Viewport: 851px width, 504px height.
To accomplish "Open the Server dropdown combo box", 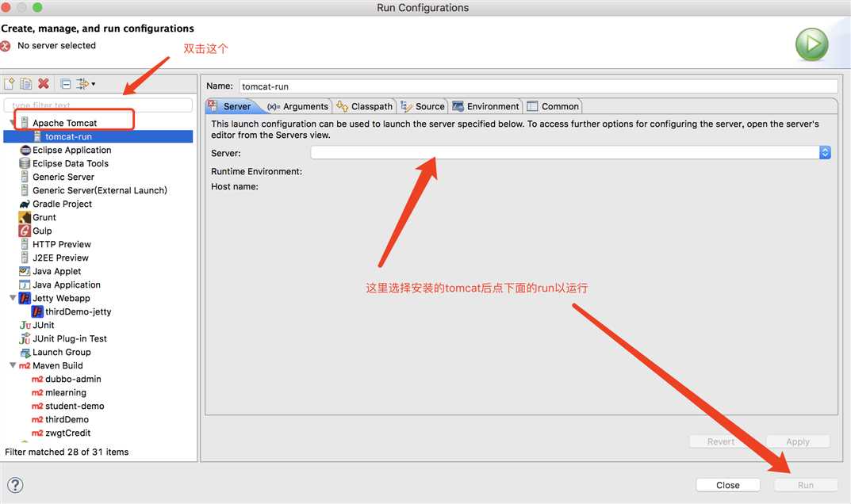I will point(570,153).
